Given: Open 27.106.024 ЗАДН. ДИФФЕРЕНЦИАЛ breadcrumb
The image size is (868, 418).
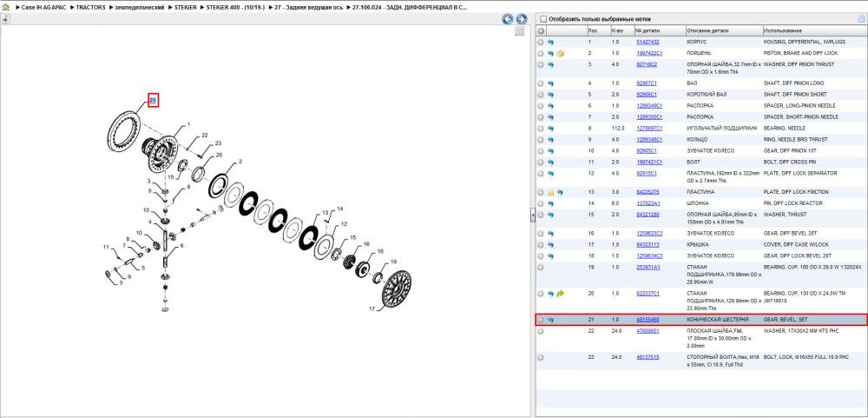Looking at the screenshot, I should pos(409,9).
